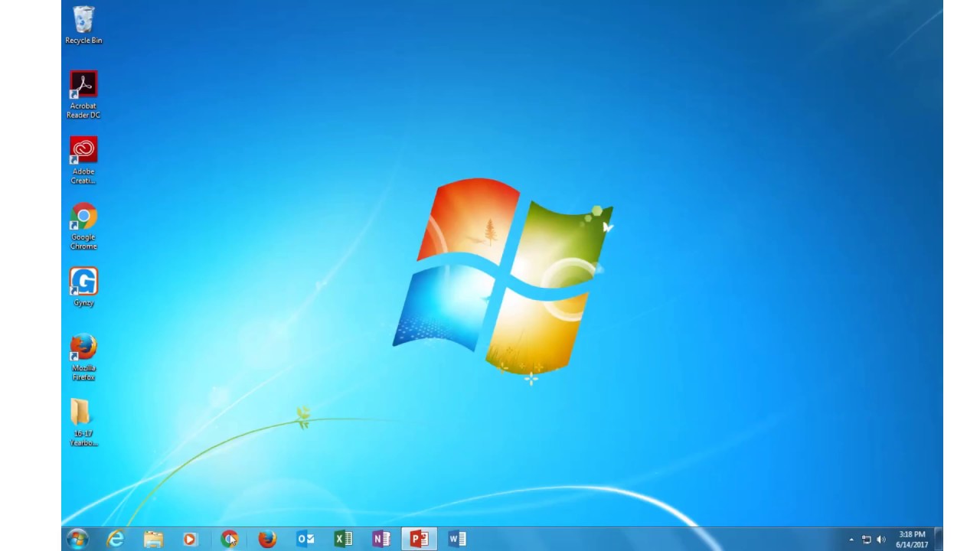Open Excel from the taskbar
980x551 pixels.
[x=343, y=539]
